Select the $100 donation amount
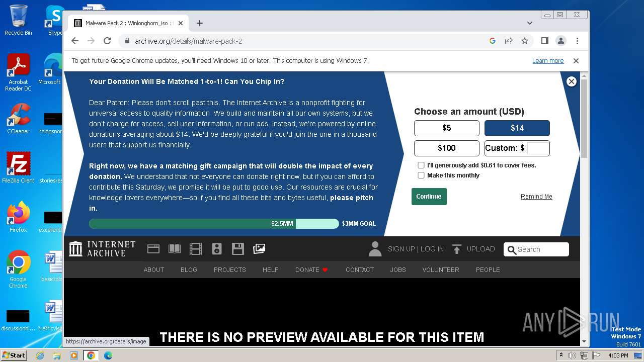The image size is (644, 362). (x=447, y=148)
